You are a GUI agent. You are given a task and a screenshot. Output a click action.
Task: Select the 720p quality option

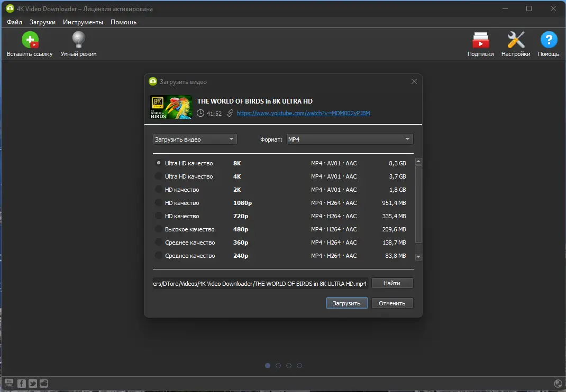point(159,216)
